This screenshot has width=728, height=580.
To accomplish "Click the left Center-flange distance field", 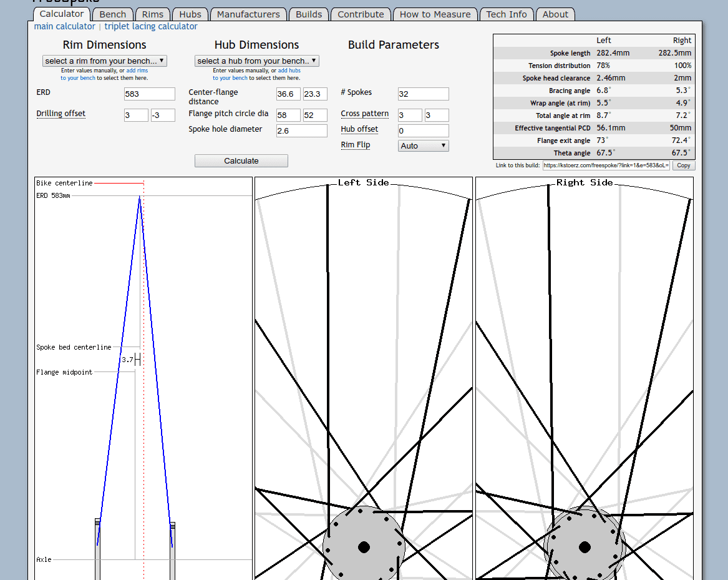I will (288, 94).
